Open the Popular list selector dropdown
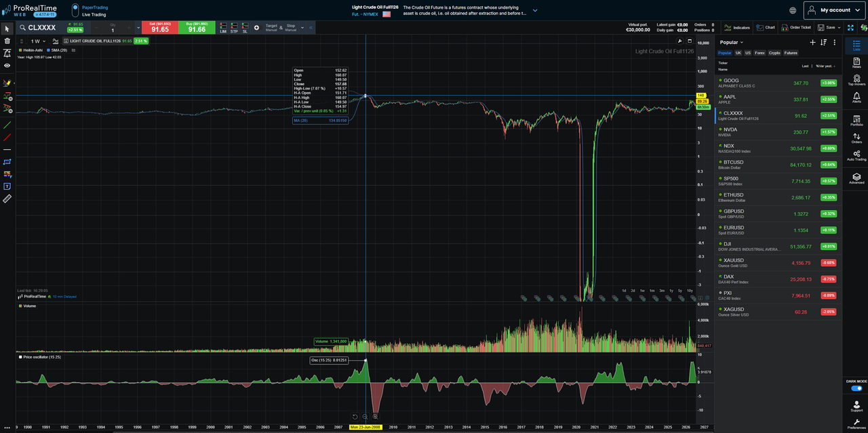 tap(733, 42)
